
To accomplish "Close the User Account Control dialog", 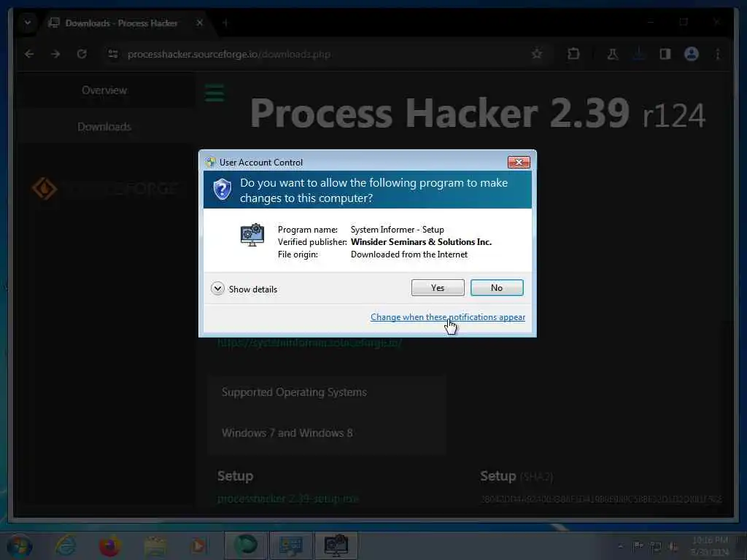I will [x=519, y=163].
